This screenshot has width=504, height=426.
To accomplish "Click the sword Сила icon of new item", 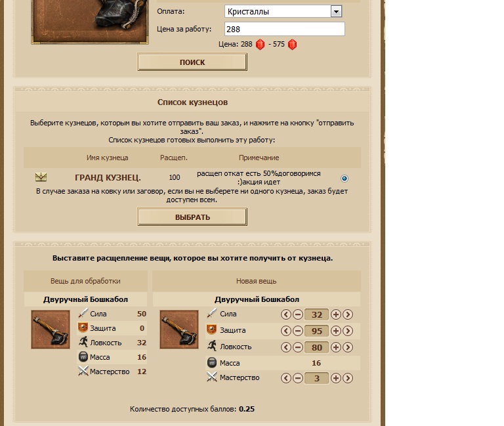I will (x=212, y=313).
